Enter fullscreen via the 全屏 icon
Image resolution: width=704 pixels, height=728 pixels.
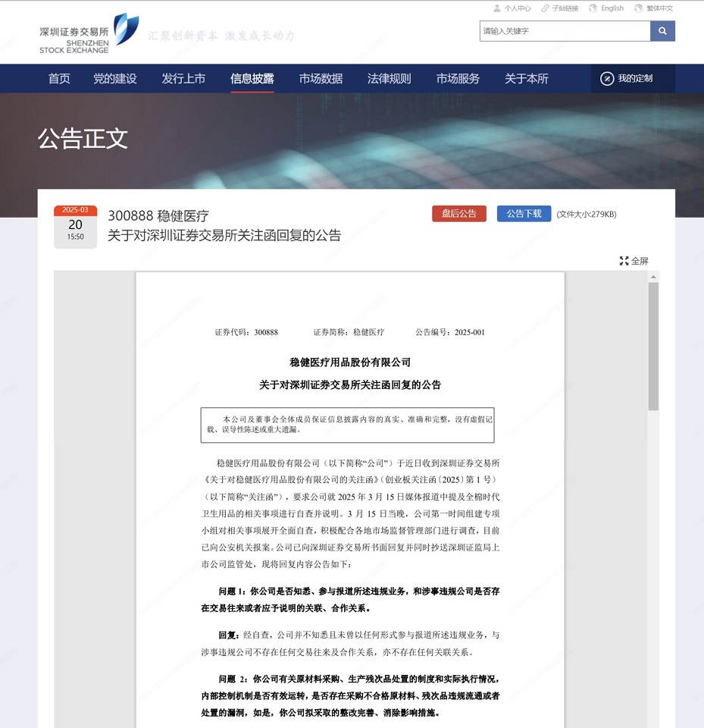pos(623,260)
